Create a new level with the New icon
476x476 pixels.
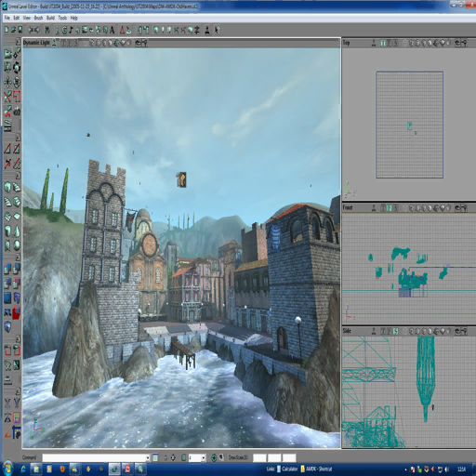coord(7,30)
